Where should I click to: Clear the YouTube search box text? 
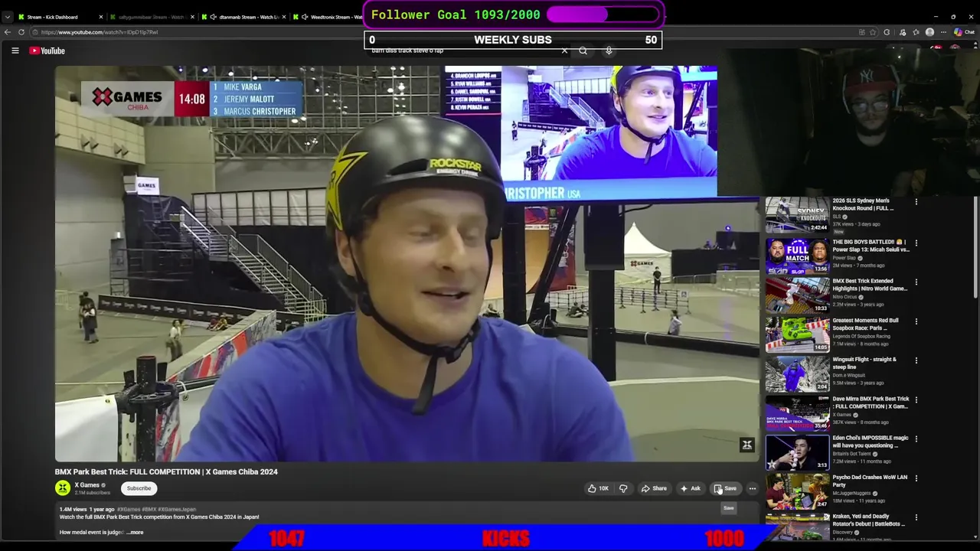pyautogui.click(x=564, y=51)
